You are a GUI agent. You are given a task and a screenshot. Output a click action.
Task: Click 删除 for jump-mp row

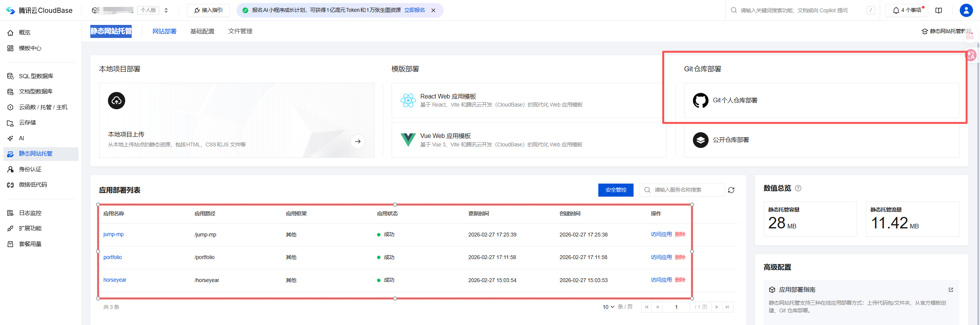pos(680,235)
